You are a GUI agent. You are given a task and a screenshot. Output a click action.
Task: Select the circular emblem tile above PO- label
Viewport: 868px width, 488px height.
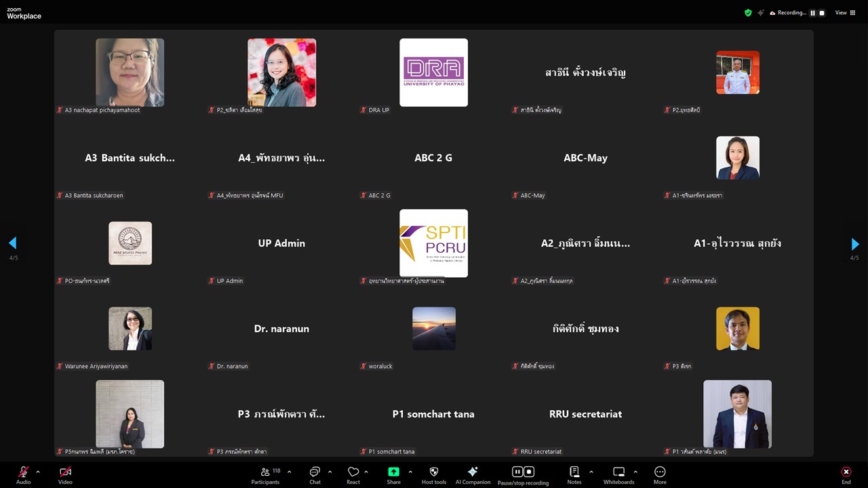coord(130,243)
